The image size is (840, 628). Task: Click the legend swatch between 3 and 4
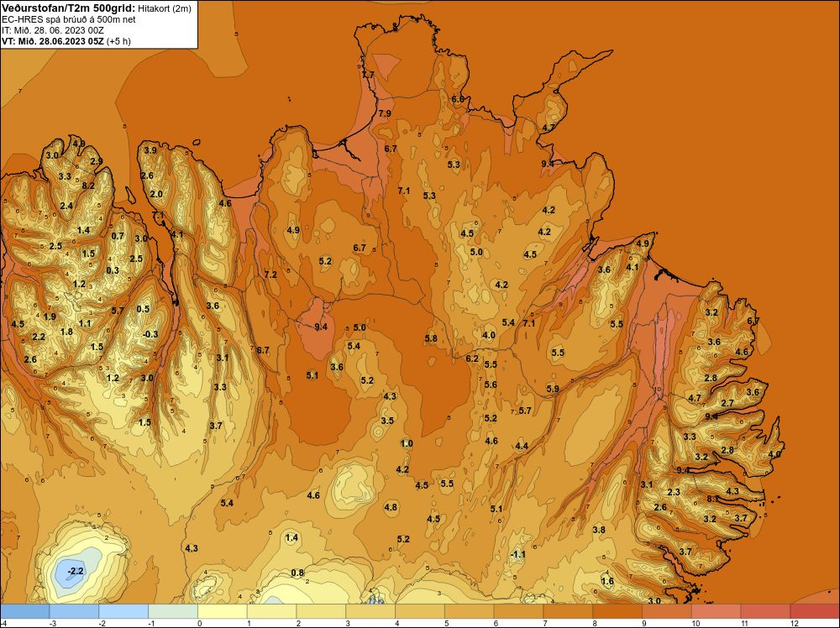[370, 611]
